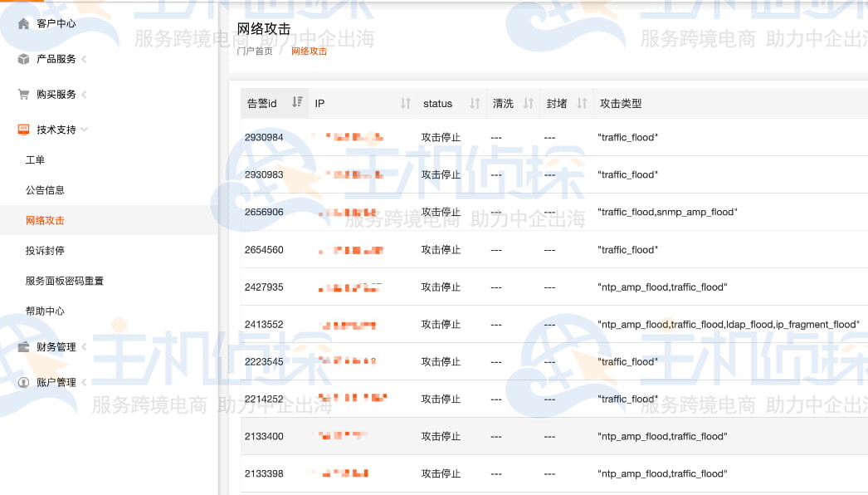
Task: Select 帮助中心 in the sidebar
Action: [44, 311]
